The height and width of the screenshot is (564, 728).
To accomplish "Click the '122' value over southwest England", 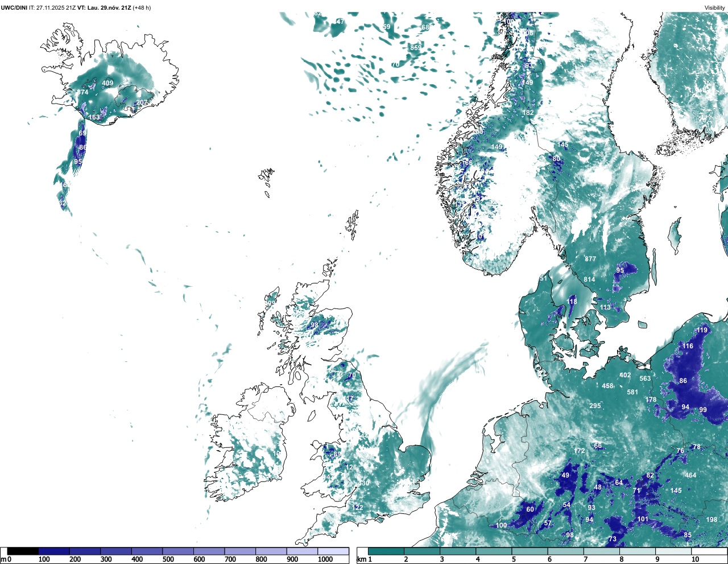I will (x=358, y=508).
